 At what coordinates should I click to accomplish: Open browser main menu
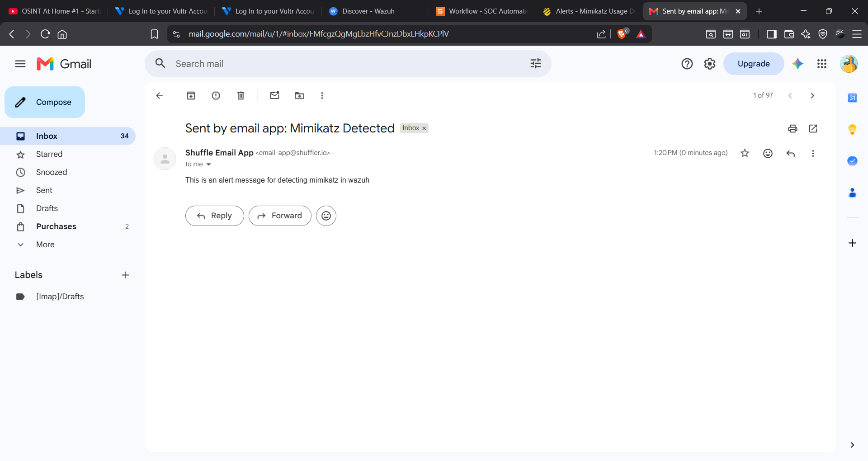[857, 34]
